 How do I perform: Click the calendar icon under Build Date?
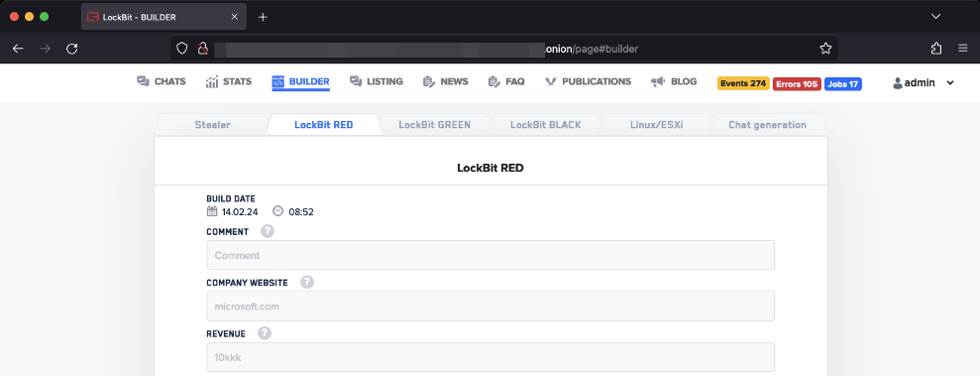(212, 211)
